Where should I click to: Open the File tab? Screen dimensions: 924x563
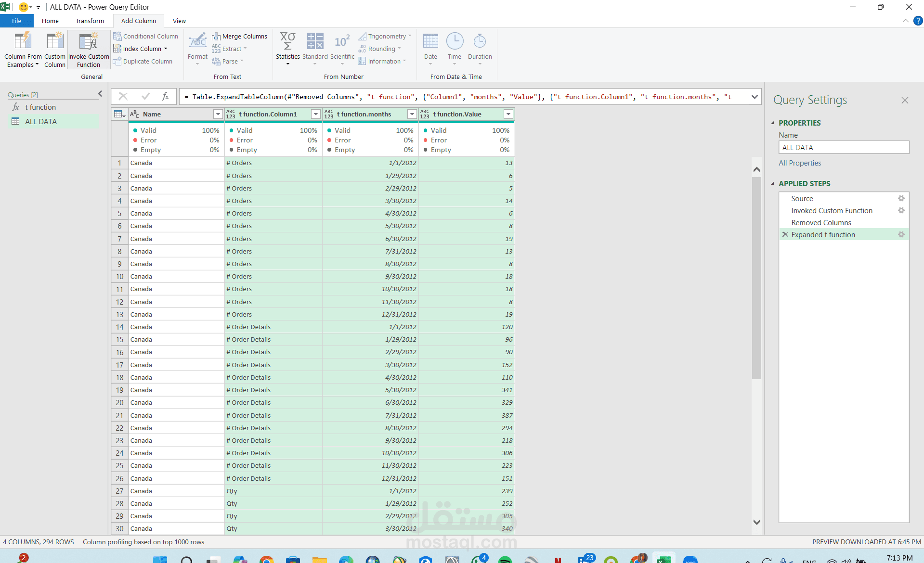(17, 21)
